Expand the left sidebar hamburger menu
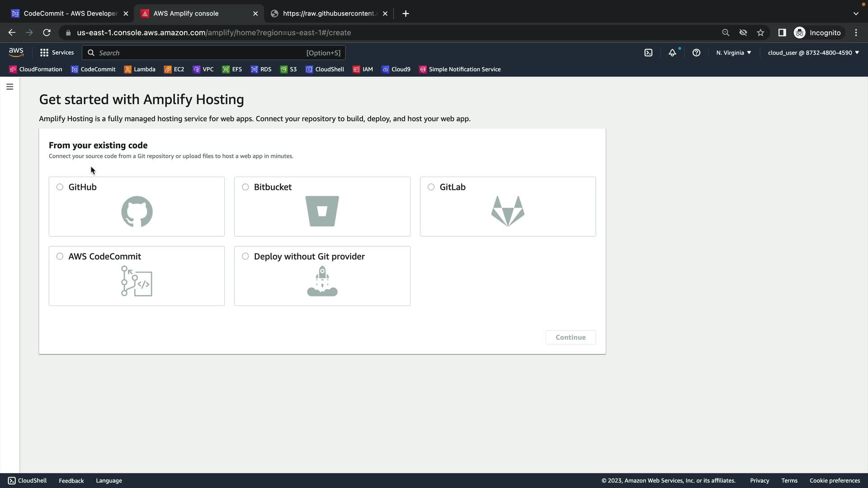The height and width of the screenshot is (488, 868). (x=9, y=87)
